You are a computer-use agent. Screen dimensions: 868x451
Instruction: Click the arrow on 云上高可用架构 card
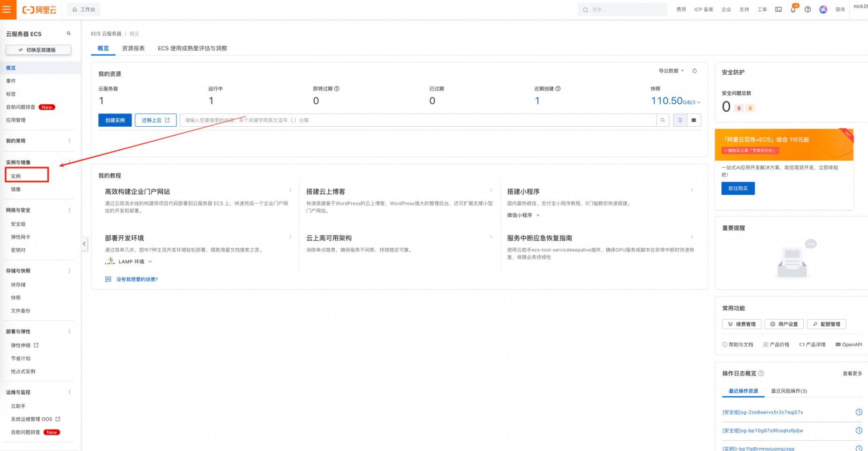(491, 237)
